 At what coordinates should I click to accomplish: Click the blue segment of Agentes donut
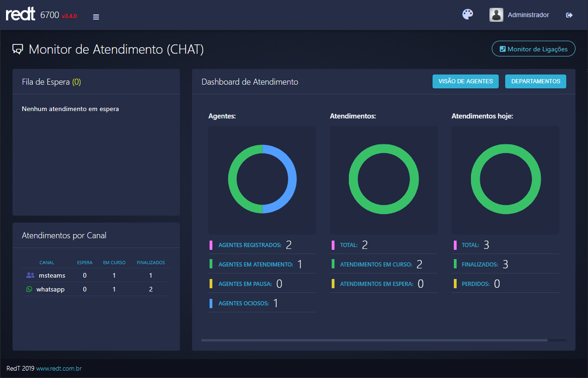coord(292,179)
